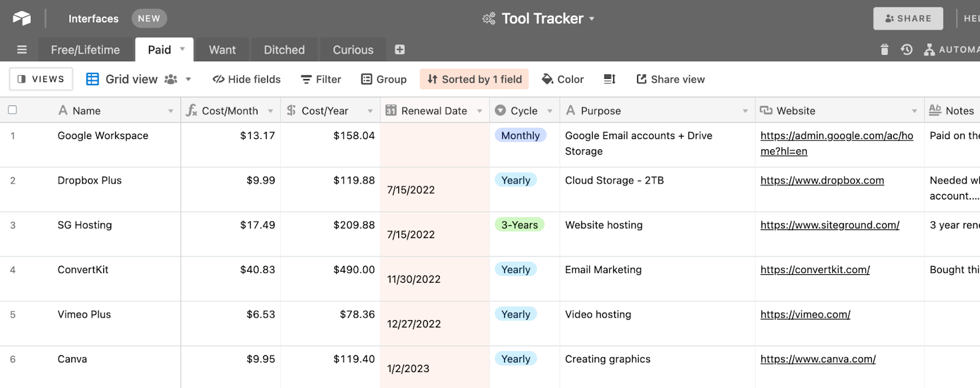Open the Tool Tracker base name dropdown
The image size is (980, 388).
click(x=592, y=19)
